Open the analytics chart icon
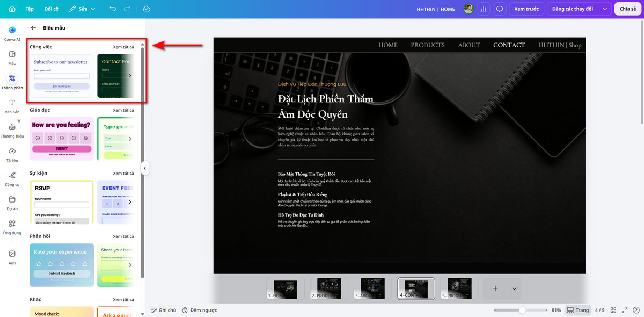This screenshot has width=644, height=317. pyautogui.click(x=484, y=9)
